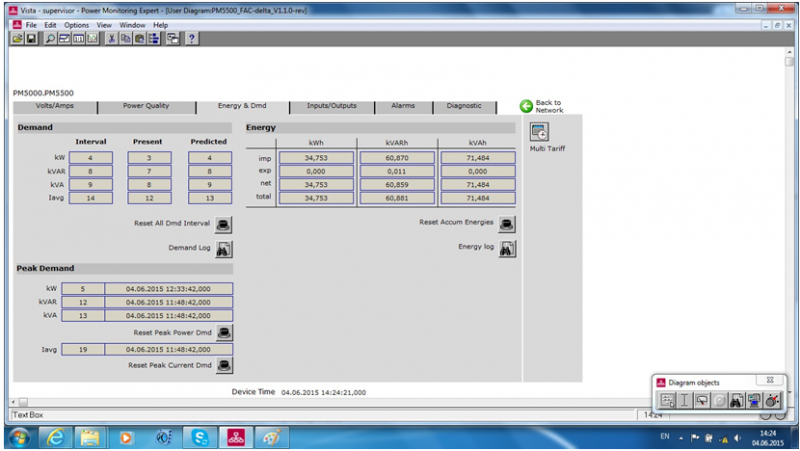Select numeric meter object in Diagram objects

coord(702,400)
